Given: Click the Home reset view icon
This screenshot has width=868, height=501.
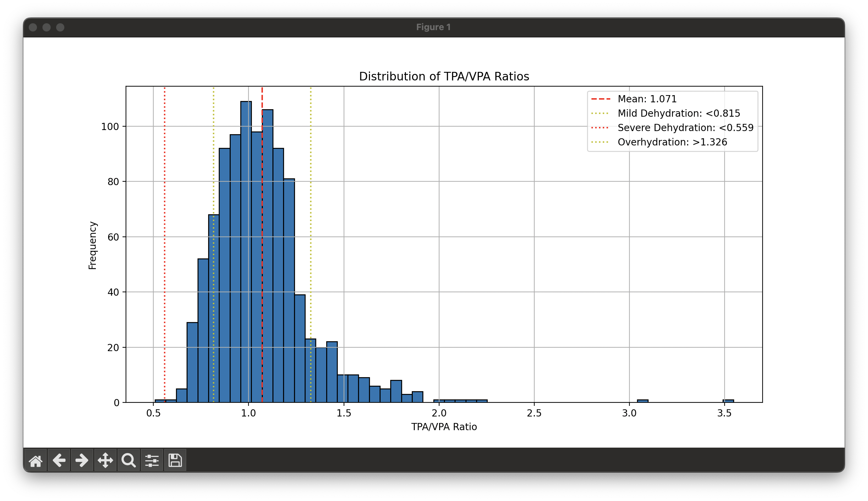Looking at the screenshot, I should click(36, 460).
